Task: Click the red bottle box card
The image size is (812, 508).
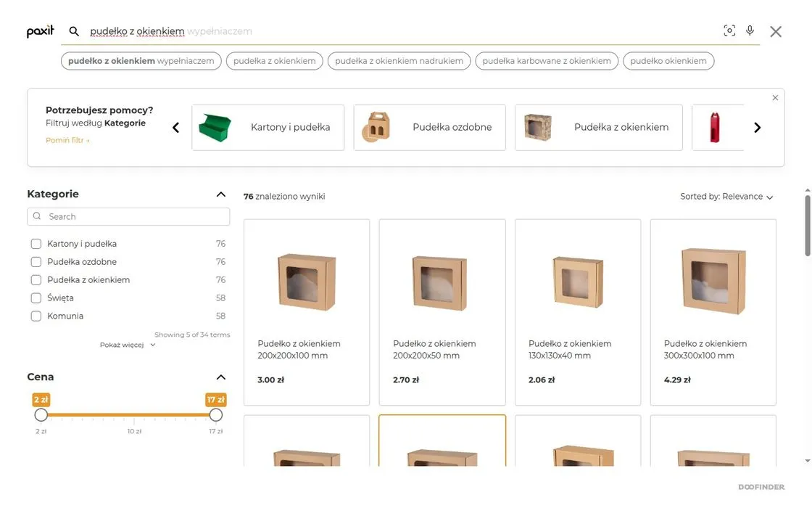Action: 717,128
